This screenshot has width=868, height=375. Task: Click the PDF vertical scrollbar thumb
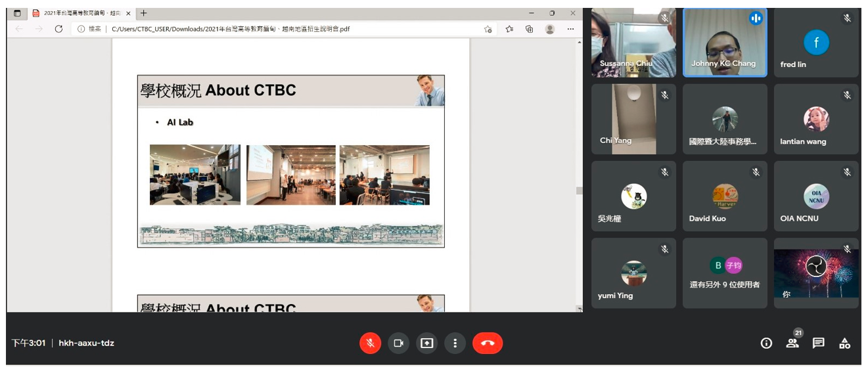pyautogui.click(x=579, y=190)
